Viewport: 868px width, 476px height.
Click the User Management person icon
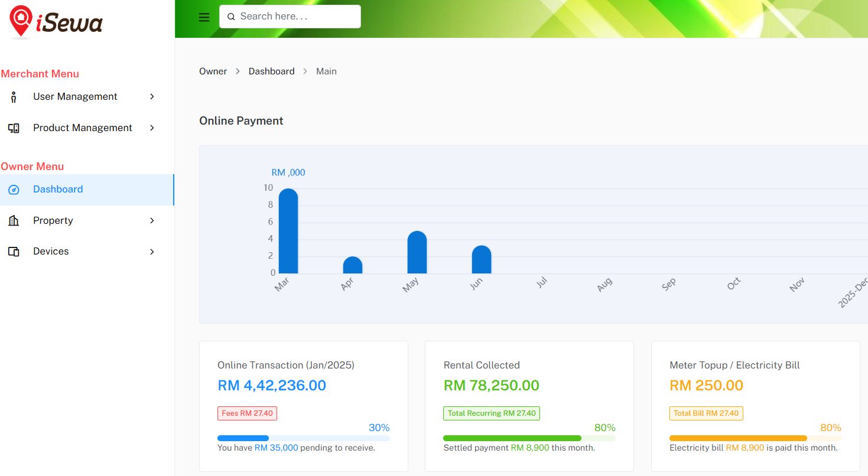point(14,97)
